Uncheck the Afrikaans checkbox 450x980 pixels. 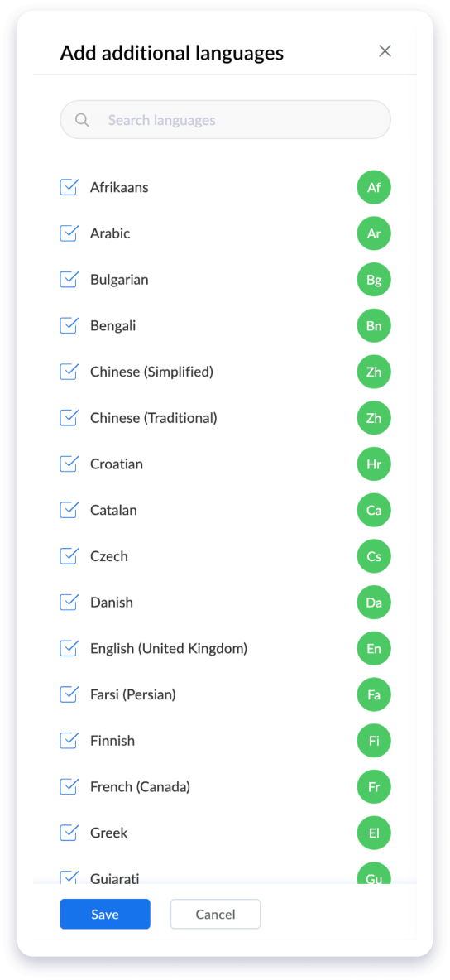coord(69,187)
